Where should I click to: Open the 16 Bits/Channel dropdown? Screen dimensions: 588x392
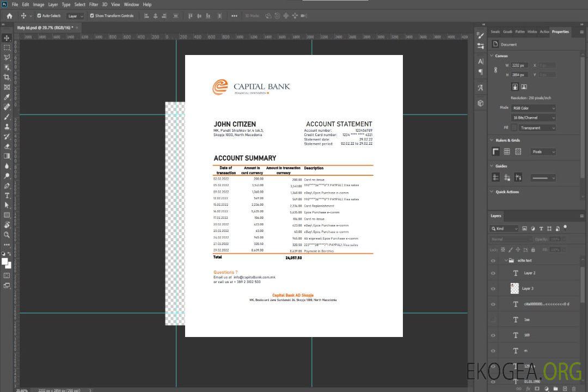click(x=534, y=118)
